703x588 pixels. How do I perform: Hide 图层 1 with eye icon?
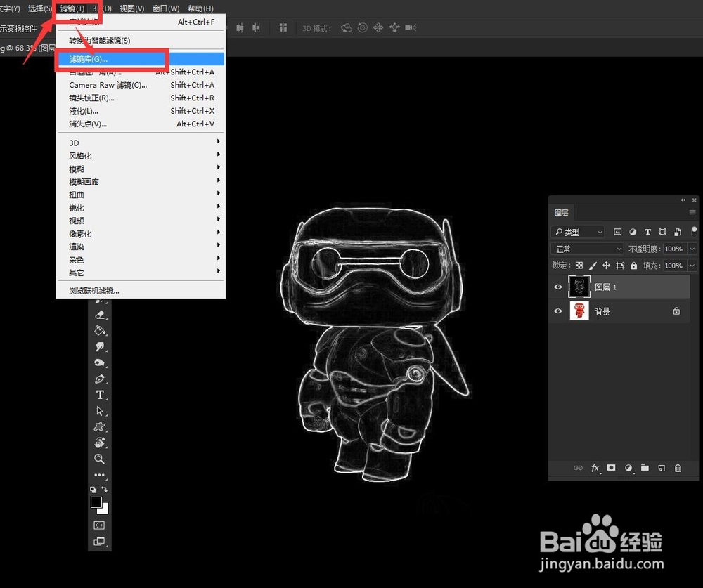[x=557, y=287]
